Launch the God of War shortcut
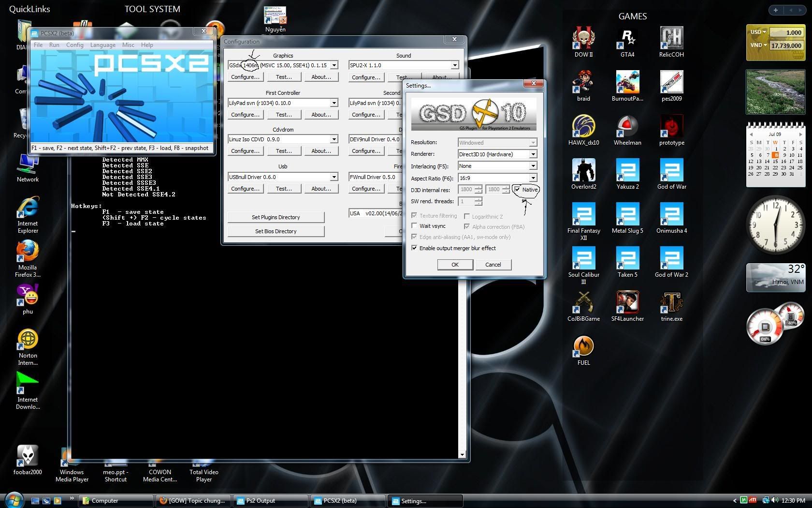Viewport: 812px width, 508px height. click(671, 174)
